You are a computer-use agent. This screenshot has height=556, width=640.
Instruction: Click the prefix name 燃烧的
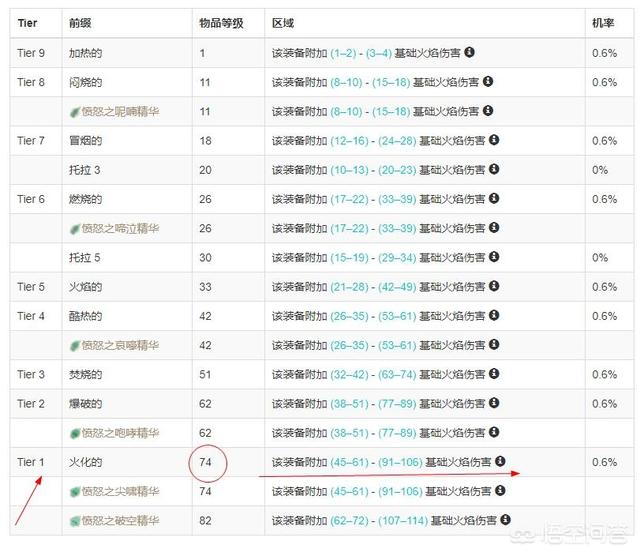[x=85, y=199]
